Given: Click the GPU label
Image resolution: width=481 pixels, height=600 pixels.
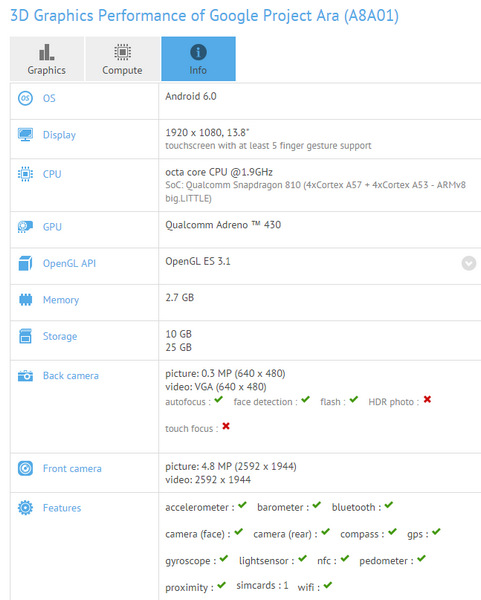Looking at the screenshot, I should (52, 227).
